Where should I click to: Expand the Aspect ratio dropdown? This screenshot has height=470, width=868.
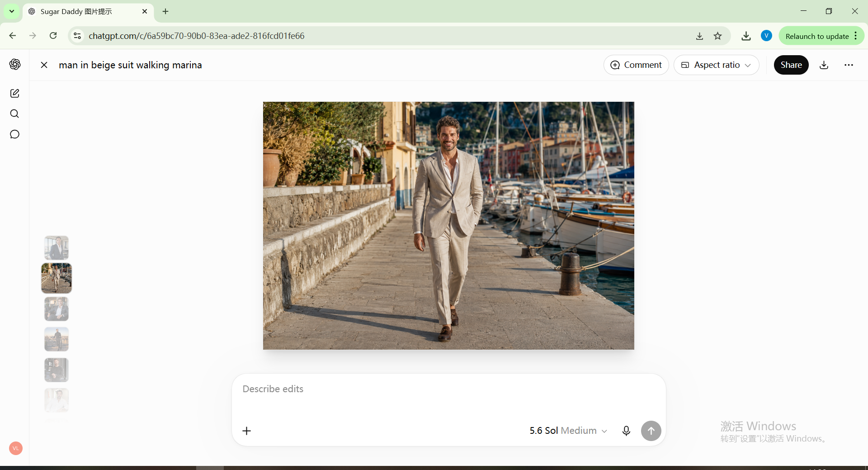click(x=716, y=65)
